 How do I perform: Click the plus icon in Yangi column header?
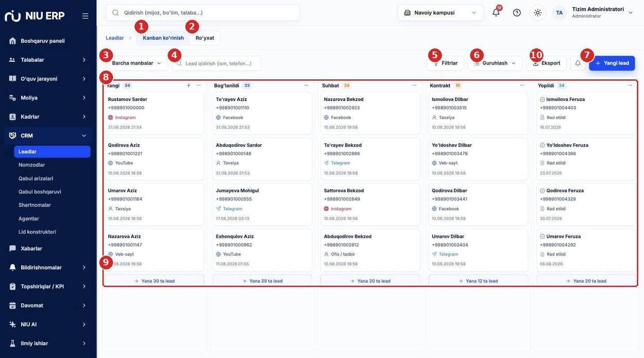(189, 85)
